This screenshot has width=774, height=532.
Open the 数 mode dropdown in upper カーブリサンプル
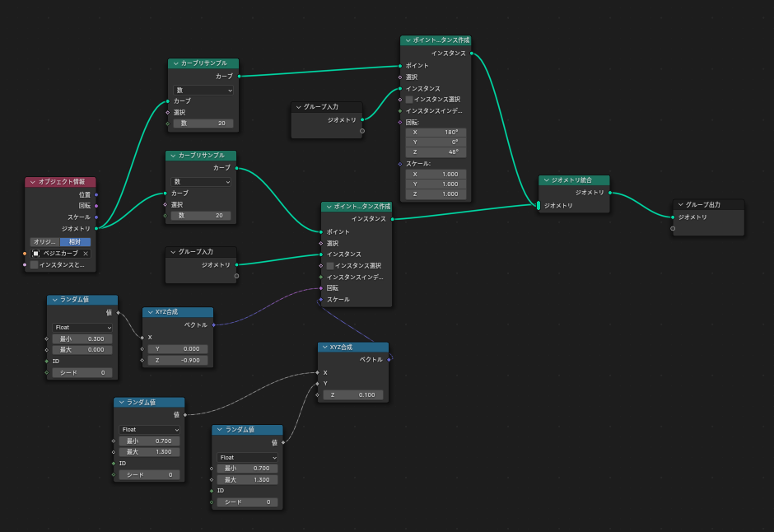click(x=203, y=90)
